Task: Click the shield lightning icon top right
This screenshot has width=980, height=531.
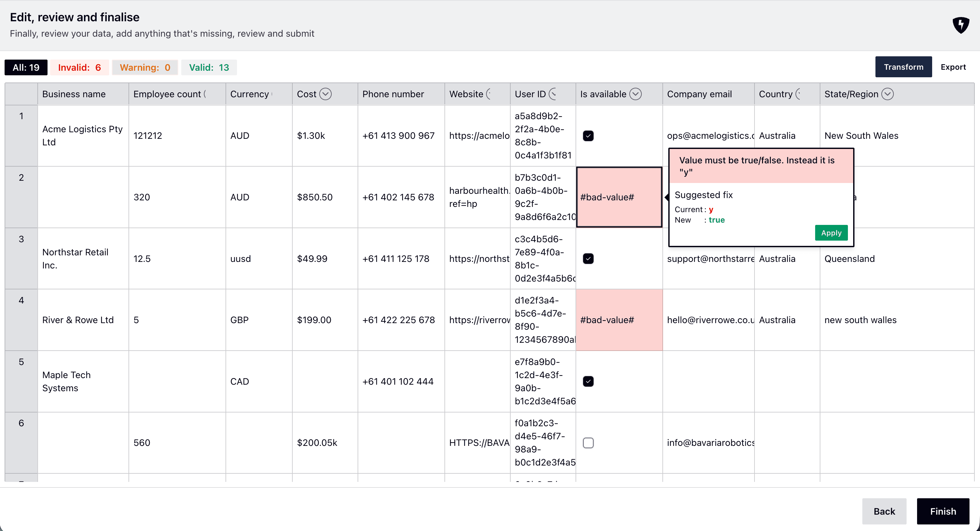Action: (960, 25)
